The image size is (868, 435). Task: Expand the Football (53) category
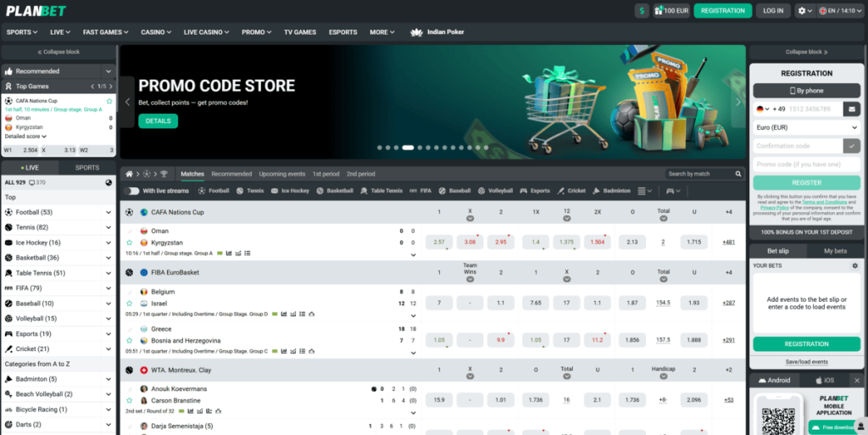coord(108,212)
